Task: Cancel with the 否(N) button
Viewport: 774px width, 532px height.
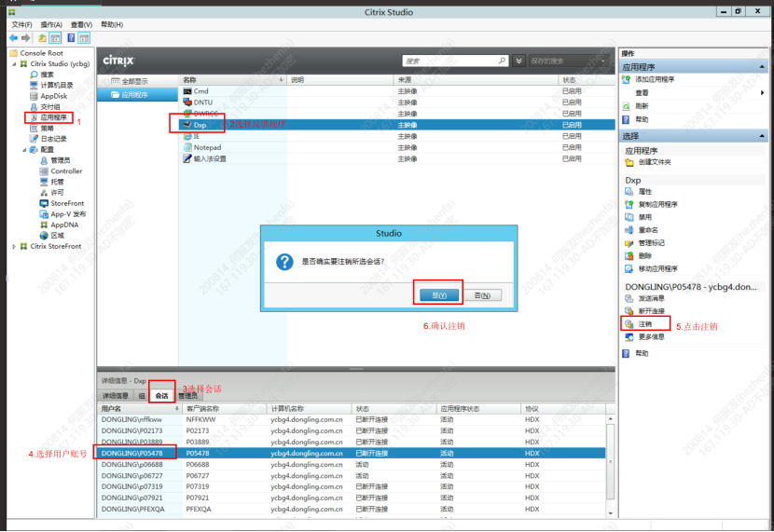Action: (x=482, y=294)
